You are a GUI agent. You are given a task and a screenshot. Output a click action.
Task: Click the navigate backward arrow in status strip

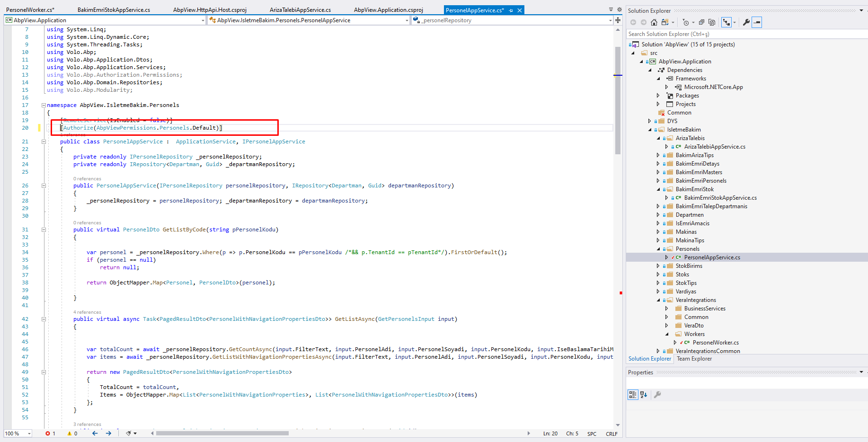[95, 433]
